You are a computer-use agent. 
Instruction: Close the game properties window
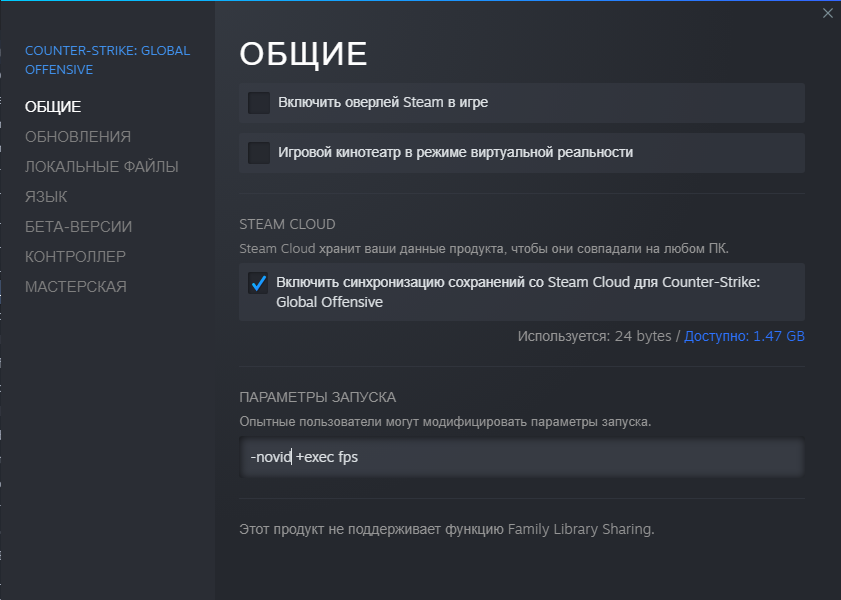(827, 13)
